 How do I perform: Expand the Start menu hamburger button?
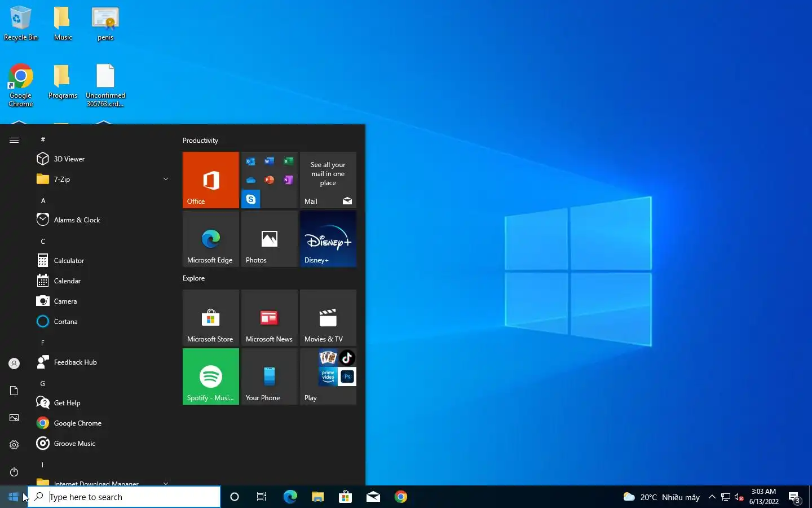point(14,140)
